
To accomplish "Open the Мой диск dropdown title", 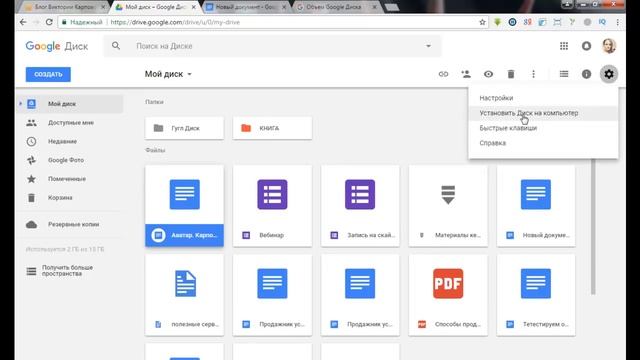I will pyautogui.click(x=168, y=74).
